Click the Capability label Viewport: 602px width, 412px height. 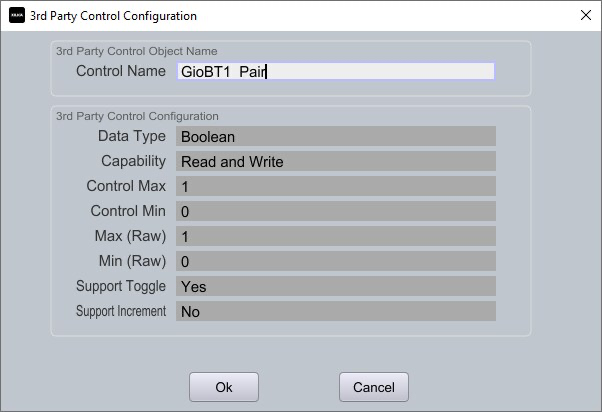(x=134, y=161)
